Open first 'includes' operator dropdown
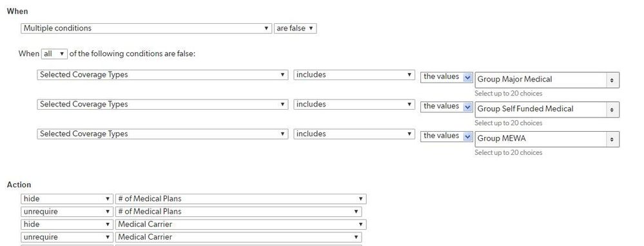644x246 pixels. pos(354,75)
